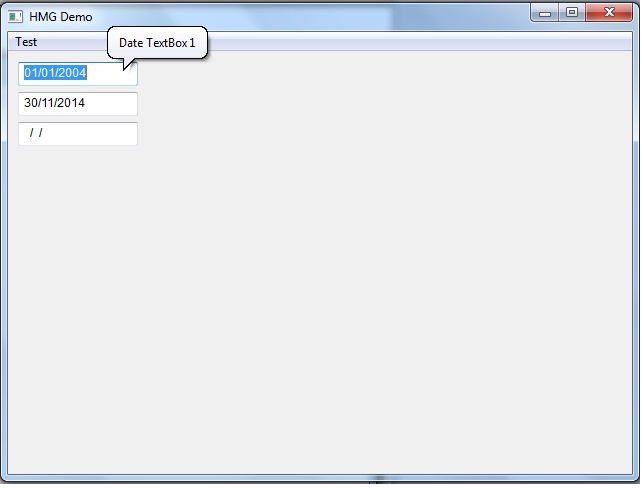Close the HMG Demo window

[x=609, y=13]
